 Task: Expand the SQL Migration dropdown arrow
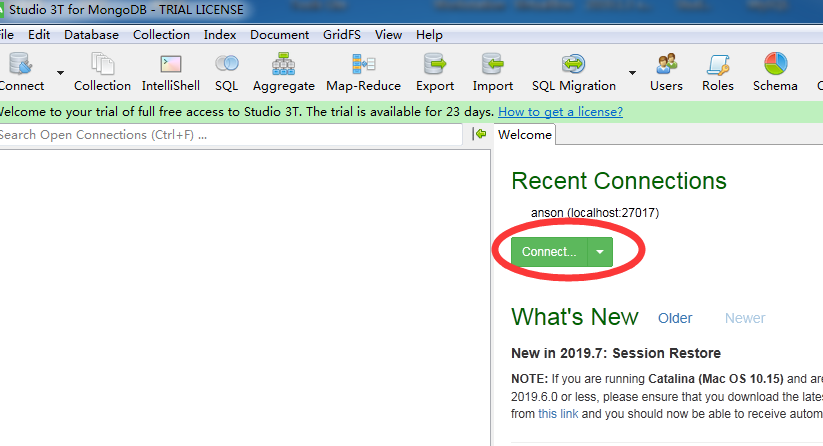(x=632, y=72)
